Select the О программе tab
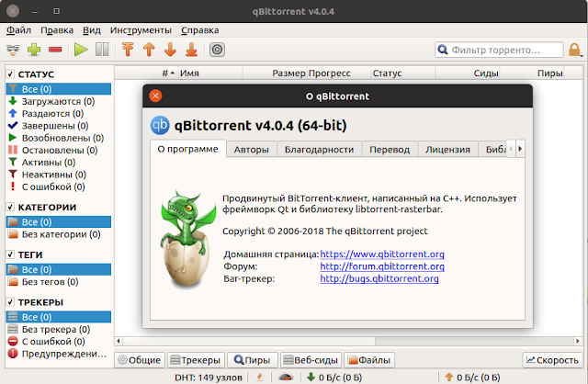This screenshot has width=588, height=384. 187,149
